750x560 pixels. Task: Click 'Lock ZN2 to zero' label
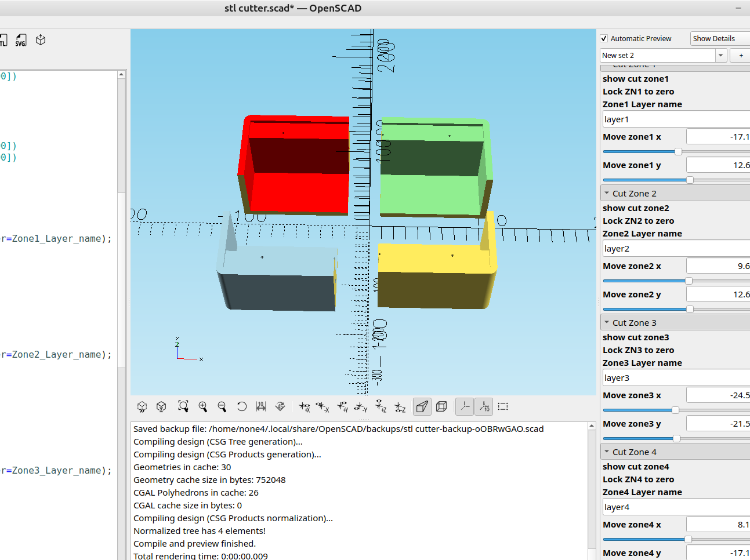pos(638,221)
